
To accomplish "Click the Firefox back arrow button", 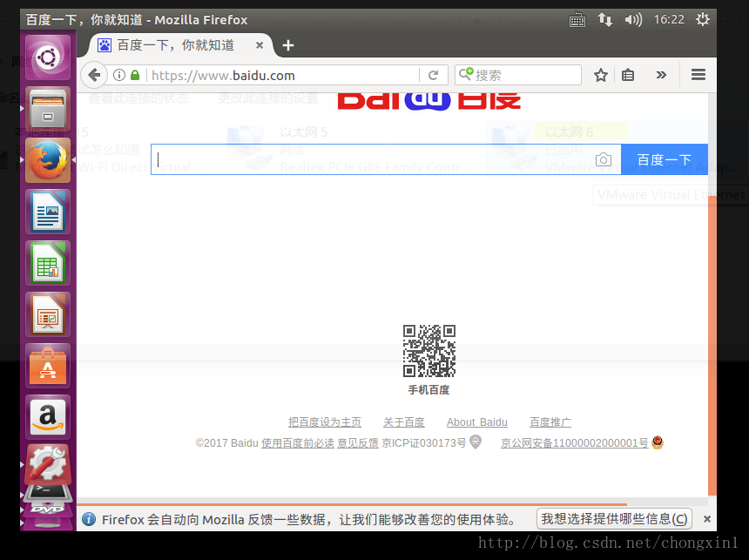I will pos(94,75).
